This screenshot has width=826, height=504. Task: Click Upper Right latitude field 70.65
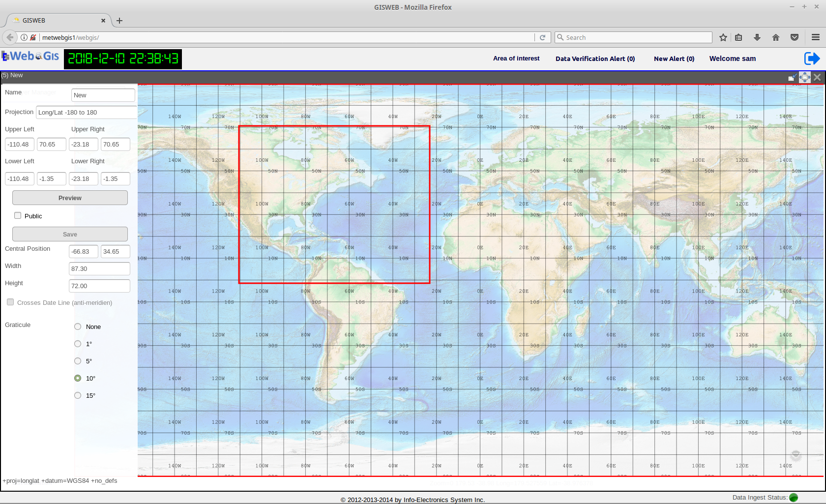116,144
